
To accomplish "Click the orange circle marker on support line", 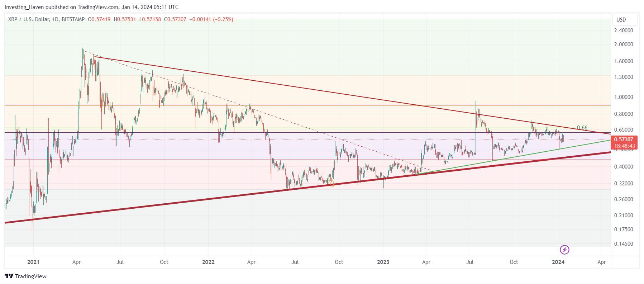I will click(331, 183).
